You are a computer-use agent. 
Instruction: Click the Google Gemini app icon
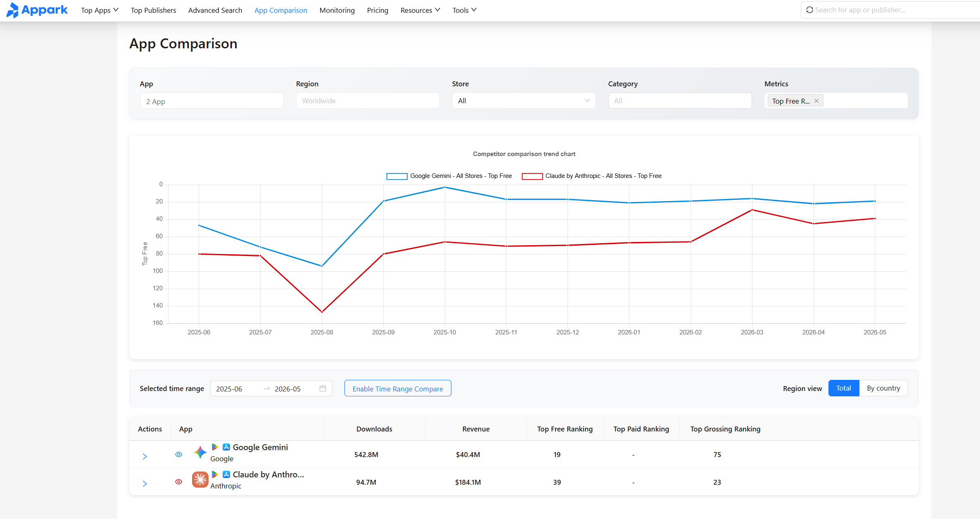point(200,453)
